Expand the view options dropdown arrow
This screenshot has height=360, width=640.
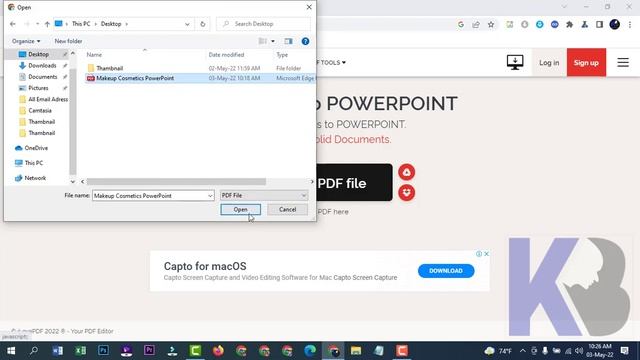click(273, 41)
